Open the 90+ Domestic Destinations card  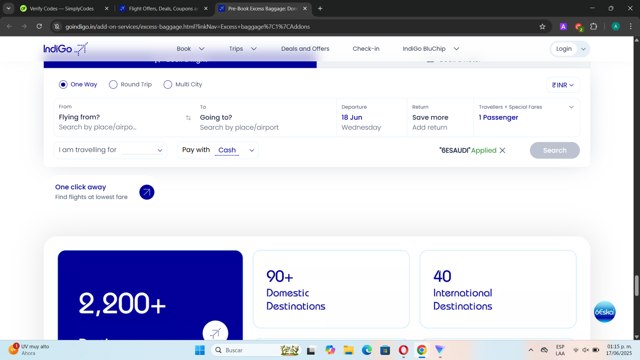tap(331, 289)
